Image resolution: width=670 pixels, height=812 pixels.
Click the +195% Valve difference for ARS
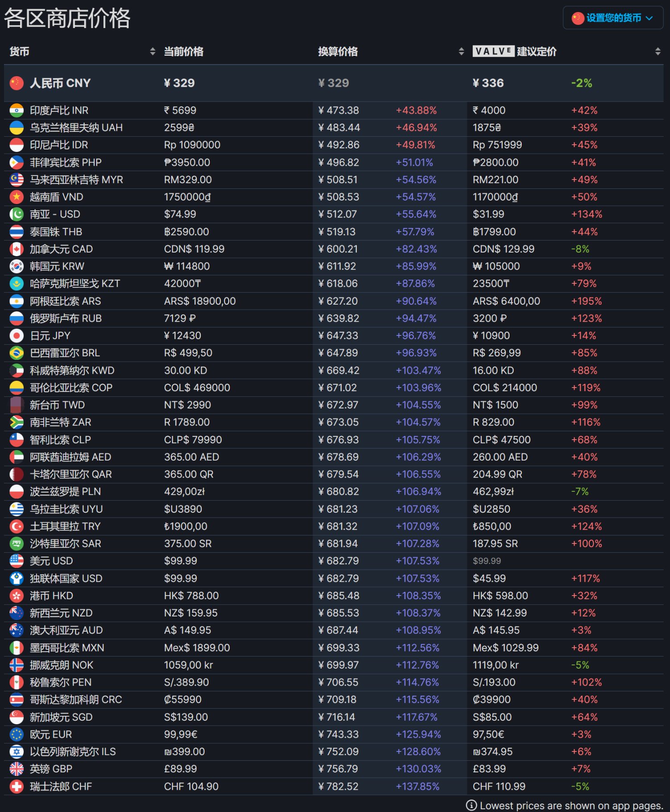587,301
